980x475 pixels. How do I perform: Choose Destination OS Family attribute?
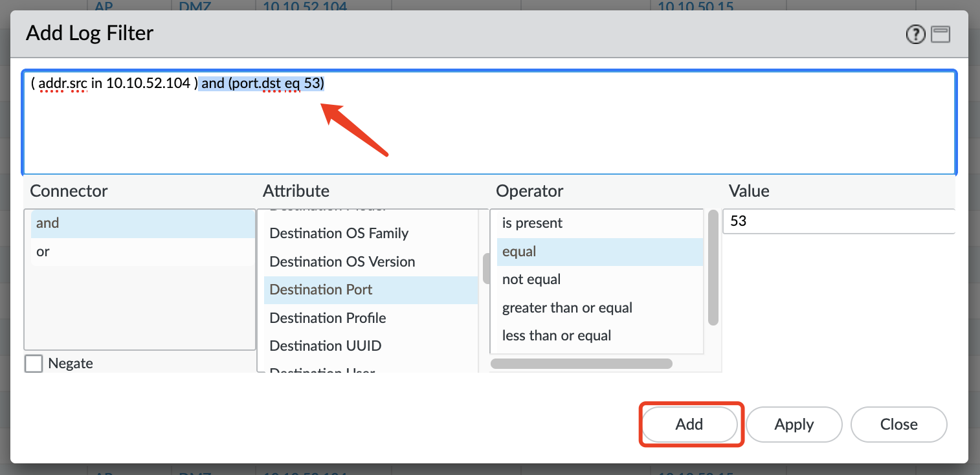(371, 234)
